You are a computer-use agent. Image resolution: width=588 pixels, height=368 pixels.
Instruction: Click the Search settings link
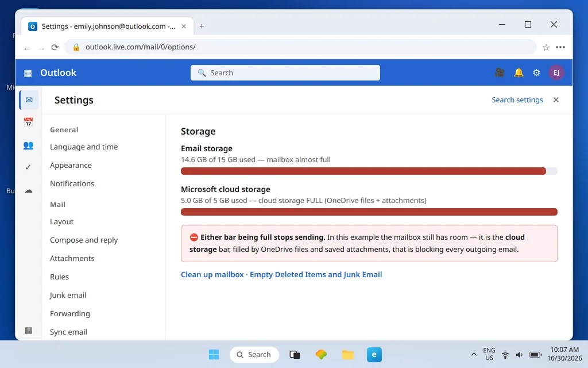point(517,100)
